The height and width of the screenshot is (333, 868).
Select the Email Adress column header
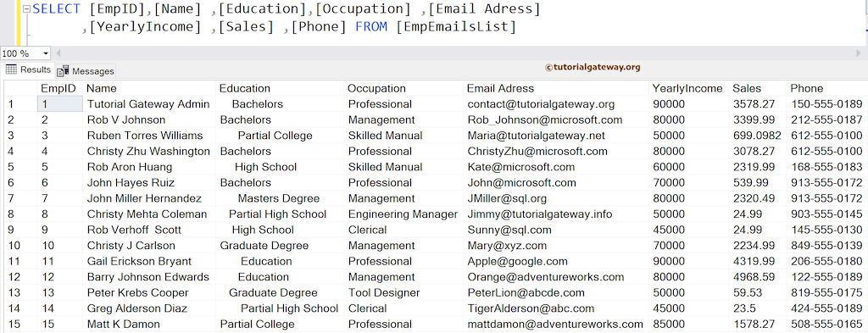(556, 88)
